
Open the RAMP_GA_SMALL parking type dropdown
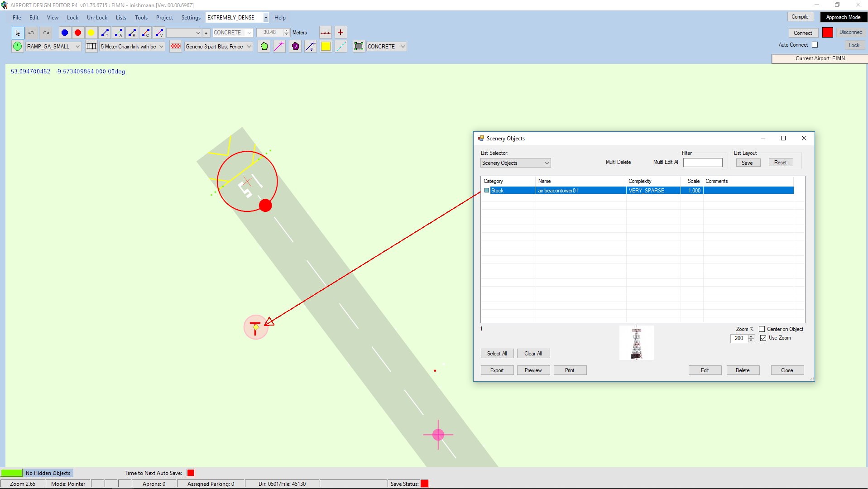tap(78, 46)
